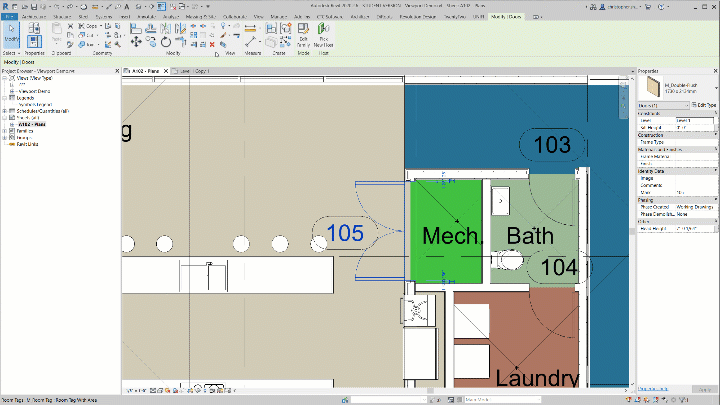Open the File menu tab

click(9, 17)
